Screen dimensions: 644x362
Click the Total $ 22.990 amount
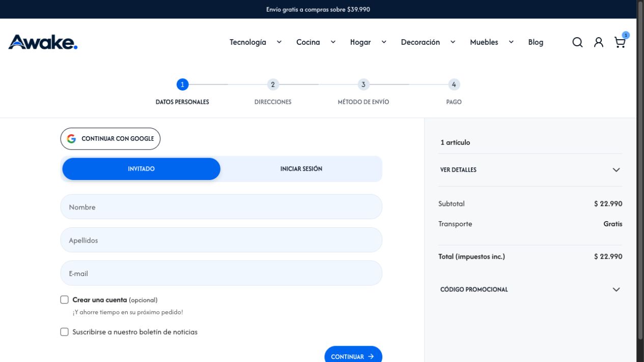click(608, 257)
